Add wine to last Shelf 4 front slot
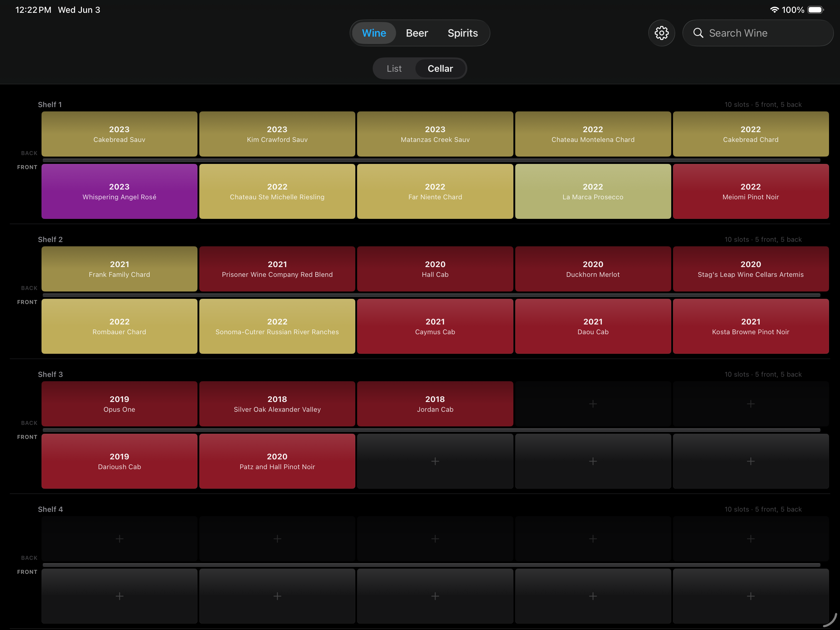The height and width of the screenshot is (630, 840). [751, 596]
